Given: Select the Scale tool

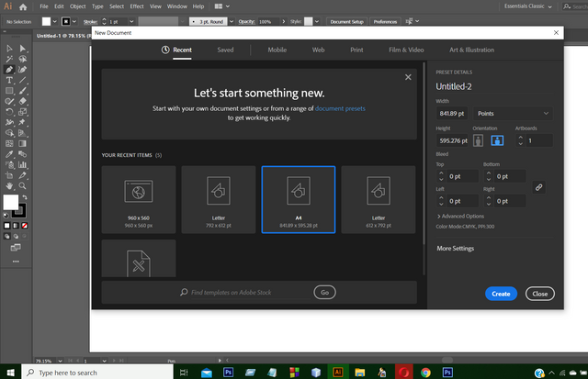Looking at the screenshot, I should pos(22,112).
